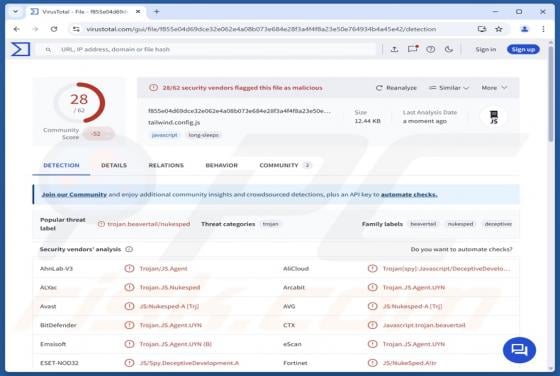Screen dimensions: 560x376
Task: Click the nukesped family label
Action: pyautogui.click(x=460, y=224)
